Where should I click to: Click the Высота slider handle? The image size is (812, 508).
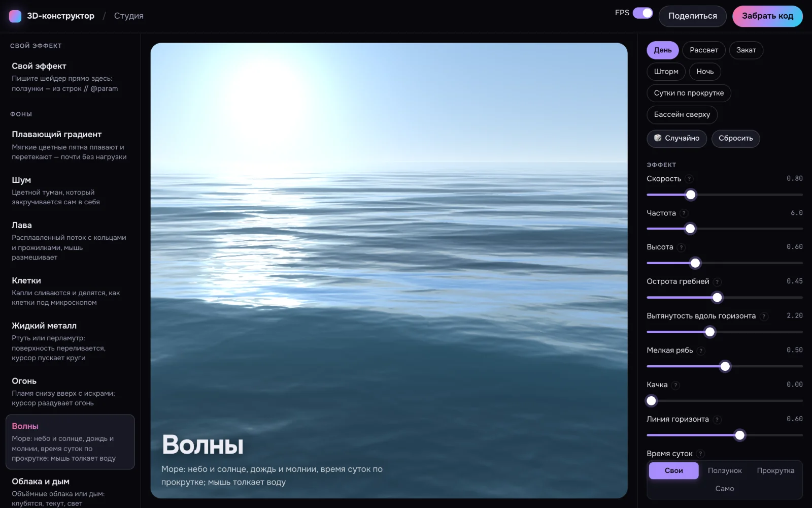click(x=695, y=263)
